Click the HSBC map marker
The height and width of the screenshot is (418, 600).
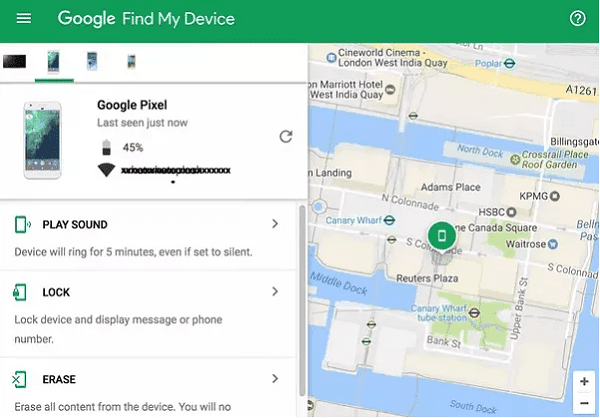pyautogui.click(x=511, y=212)
